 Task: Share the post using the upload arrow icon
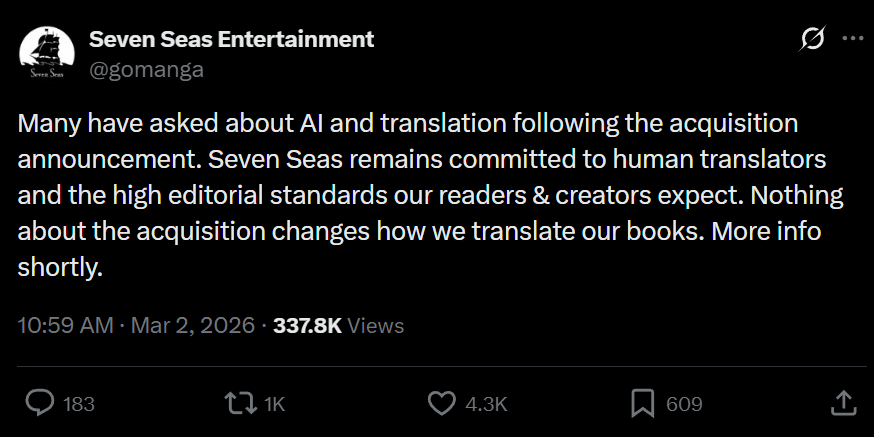(843, 403)
